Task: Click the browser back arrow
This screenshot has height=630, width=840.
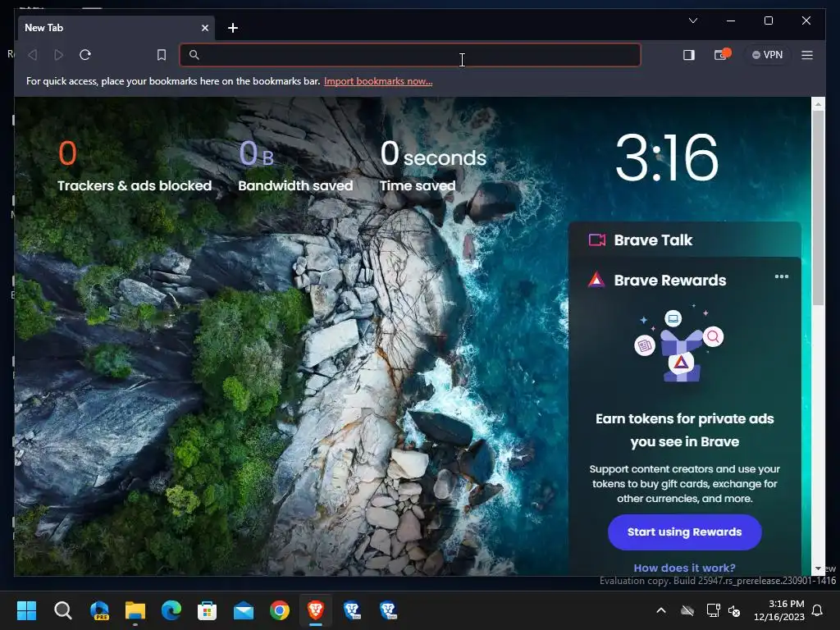Action: tap(33, 55)
